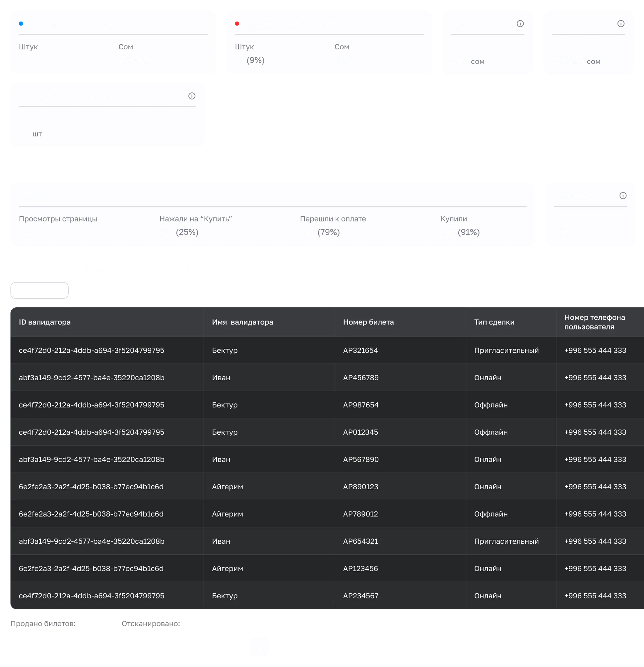Click the (25%) conversion value
Screen dimensions: 644x667
(187, 232)
